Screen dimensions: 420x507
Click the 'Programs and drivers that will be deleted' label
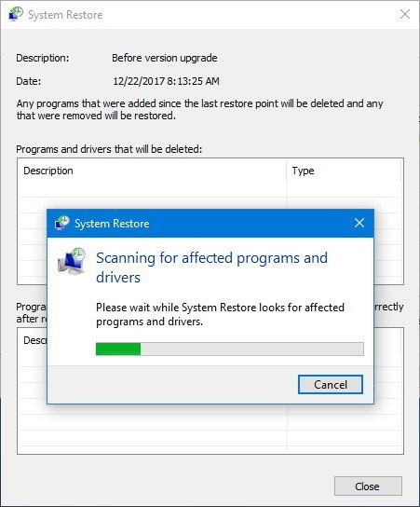(x=109, y=149)
